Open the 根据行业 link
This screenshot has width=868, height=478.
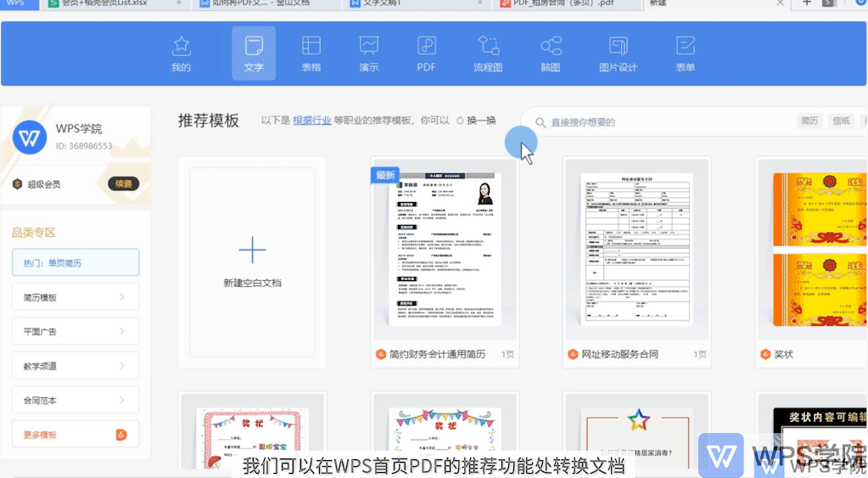point(311,121)
